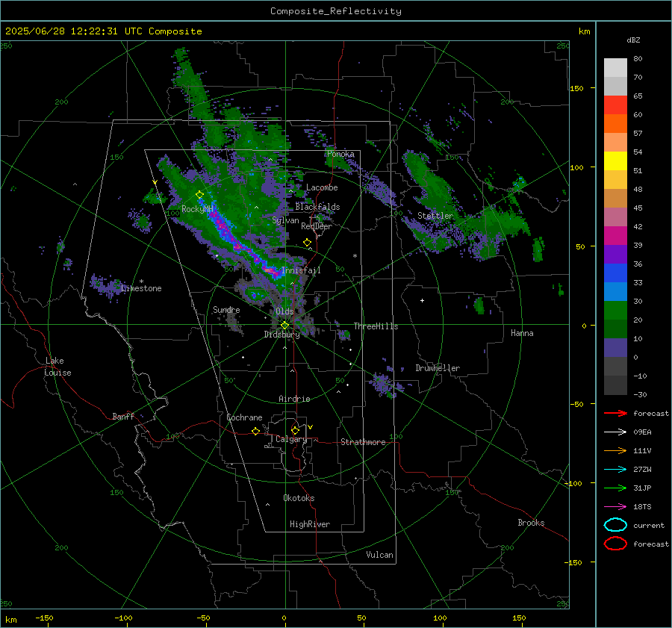672x628 pixels.
Task: Click the green 31JP arrow icon
Action: pos(615,488)
